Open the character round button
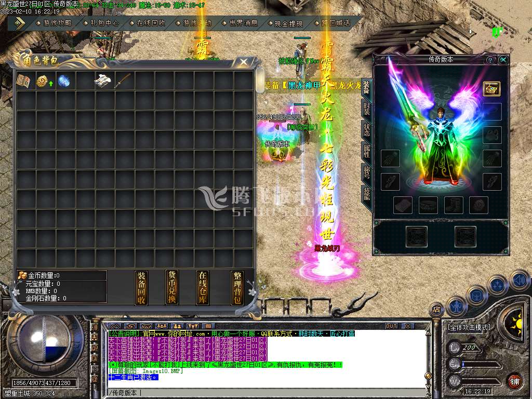Viewport: 532px width, 399px height. tap(457, 307)
